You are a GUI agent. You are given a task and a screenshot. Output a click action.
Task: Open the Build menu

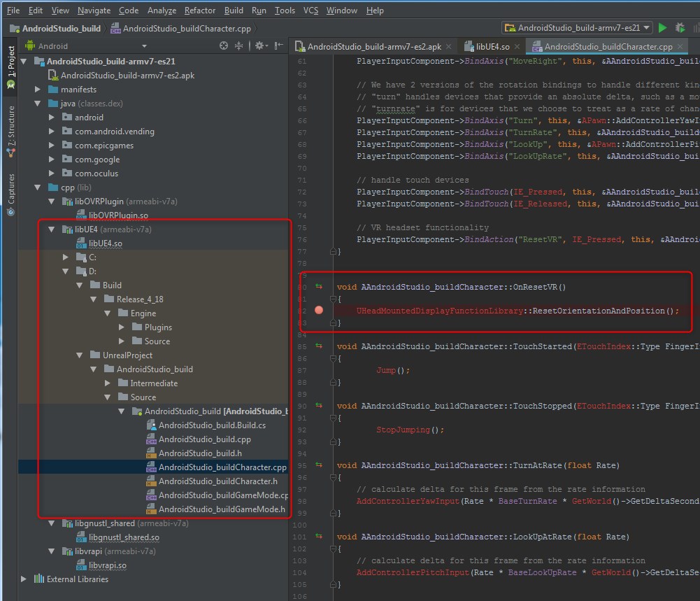pyautogui.click(x=234, y=10)
